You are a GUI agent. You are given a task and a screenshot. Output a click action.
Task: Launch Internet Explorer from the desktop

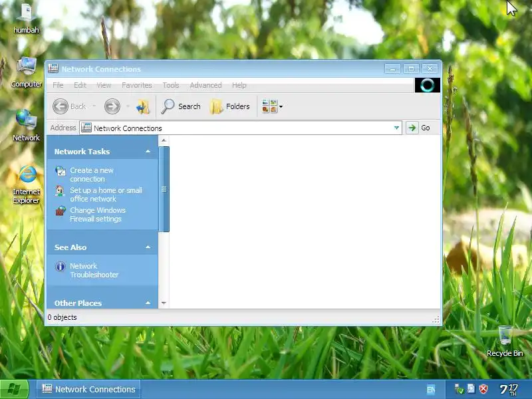pyautogui.click(x=27, y=184)
